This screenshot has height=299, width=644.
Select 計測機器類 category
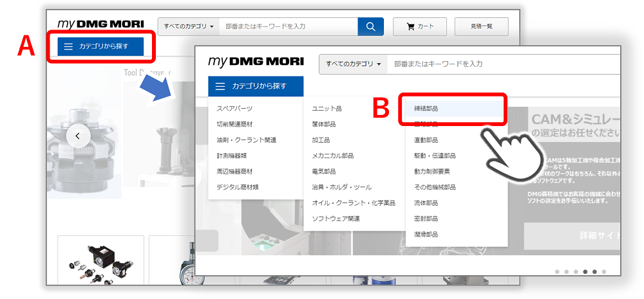[x=232, y=156]
